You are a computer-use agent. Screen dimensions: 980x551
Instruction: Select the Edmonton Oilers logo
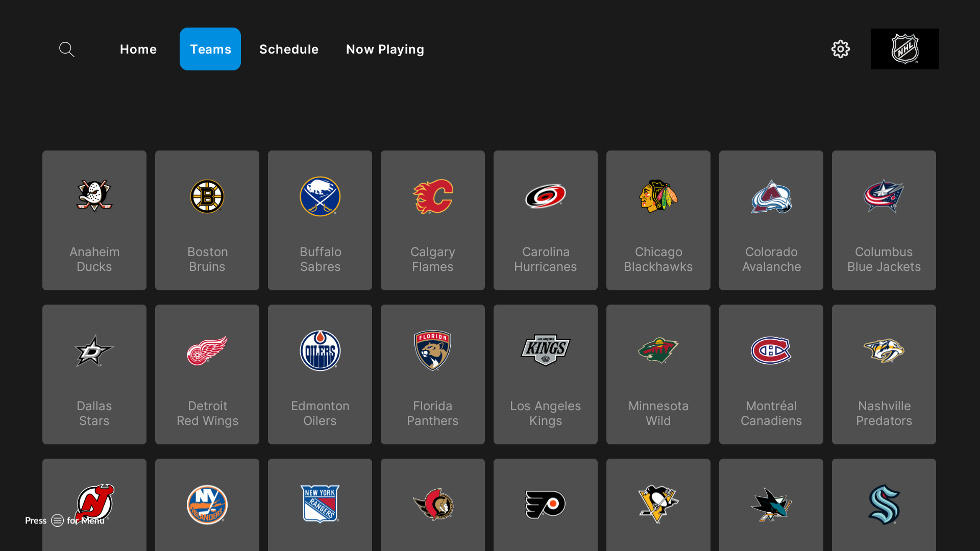click(320, 351)
